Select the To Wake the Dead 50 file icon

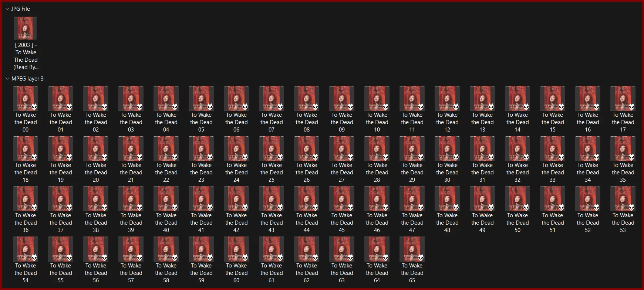[x=517, y=199]
